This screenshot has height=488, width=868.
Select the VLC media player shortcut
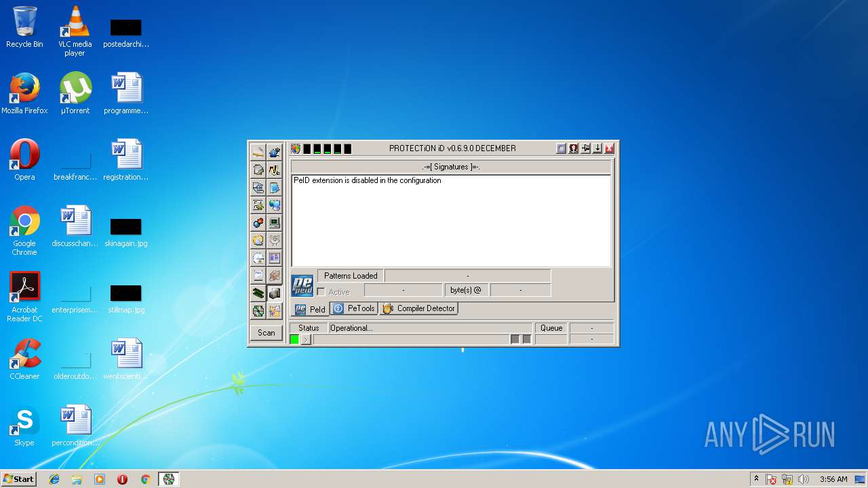[75, 31]
